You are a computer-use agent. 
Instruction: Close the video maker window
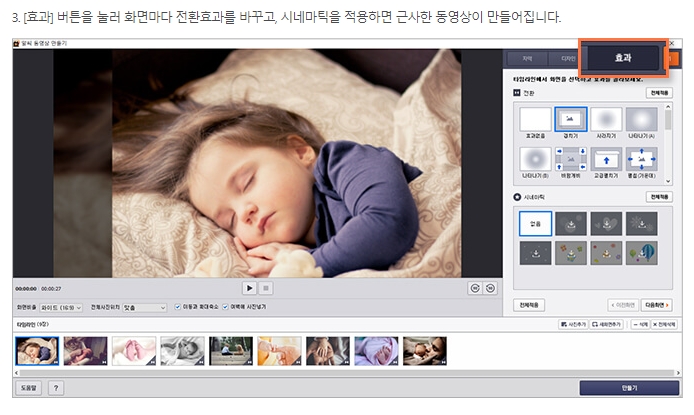pos(672,43)
